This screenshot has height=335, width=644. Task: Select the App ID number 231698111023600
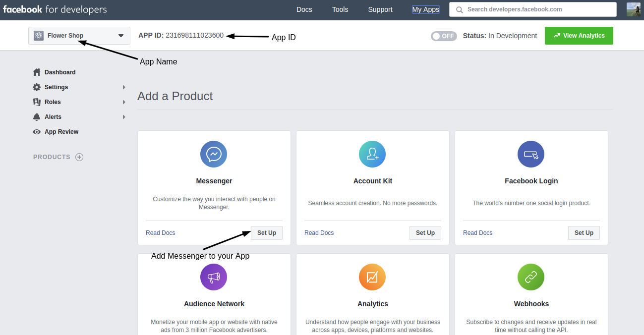(x=194, y=36)
